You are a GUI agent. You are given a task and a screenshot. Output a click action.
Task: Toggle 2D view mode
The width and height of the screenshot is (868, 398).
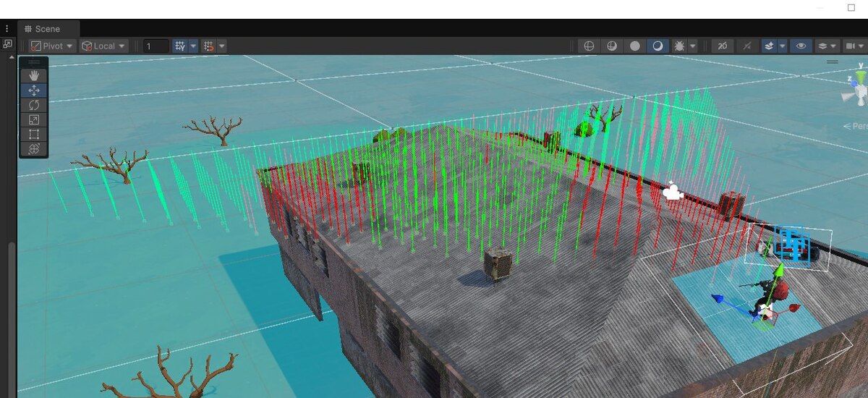(721, 46)
